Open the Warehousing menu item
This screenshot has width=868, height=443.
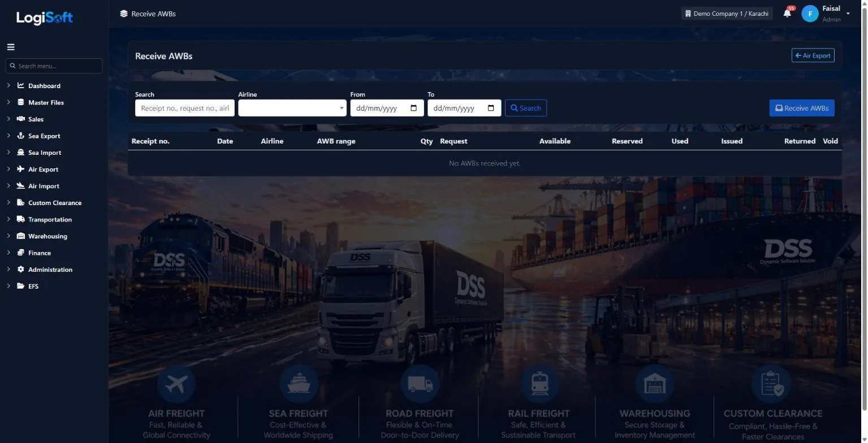pyautogui.click(x=47, y=236)
